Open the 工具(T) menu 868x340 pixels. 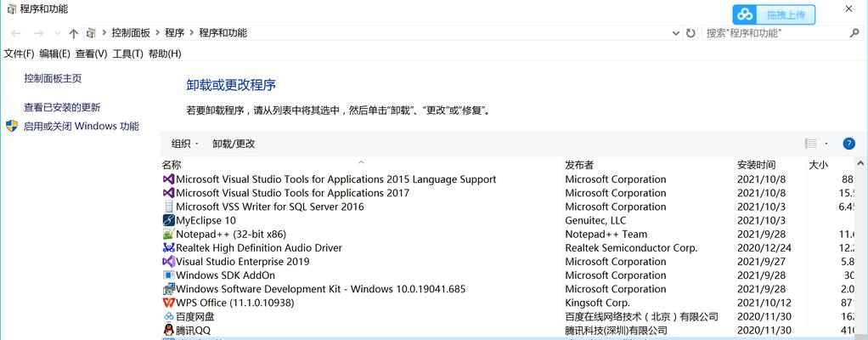point(128,54)
